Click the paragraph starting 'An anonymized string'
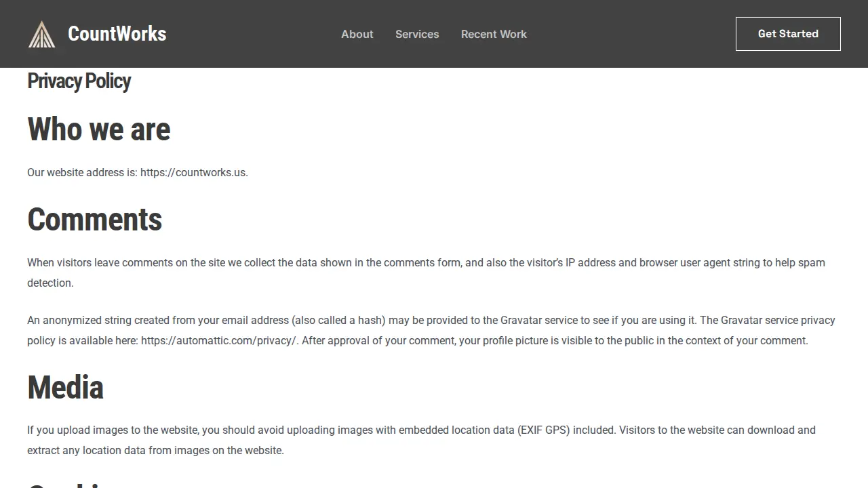 tap(431, 330)
